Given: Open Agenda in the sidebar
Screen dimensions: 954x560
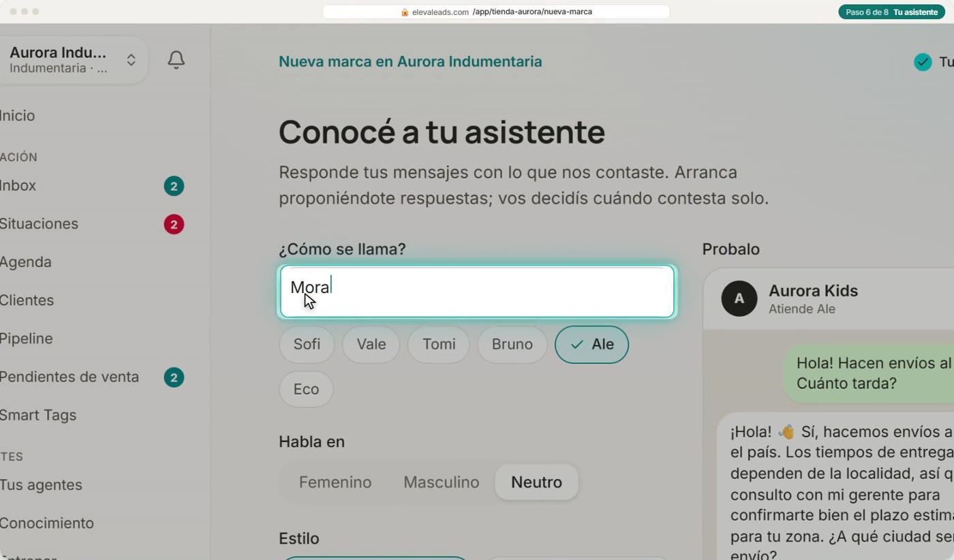Looking at the screenshot, I should 25,262.
